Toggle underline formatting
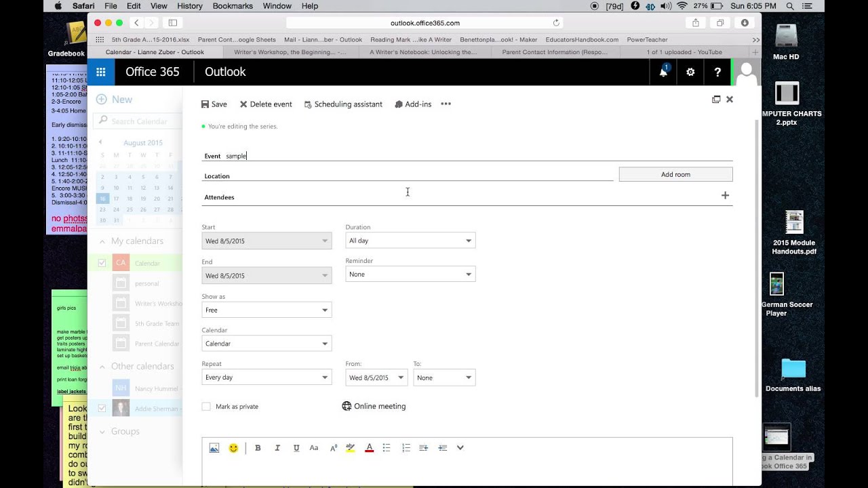This screenshot has height=488, width=868. (296, 448)
